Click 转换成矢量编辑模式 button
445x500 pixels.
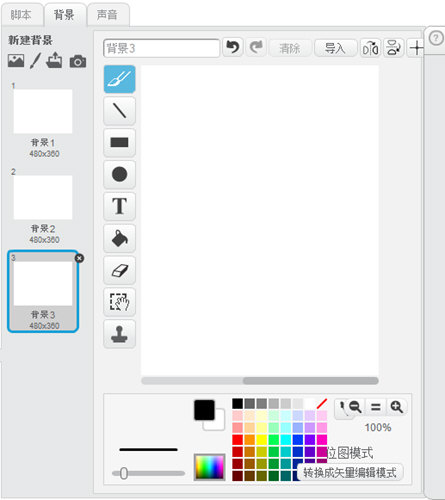click(350, 472)
